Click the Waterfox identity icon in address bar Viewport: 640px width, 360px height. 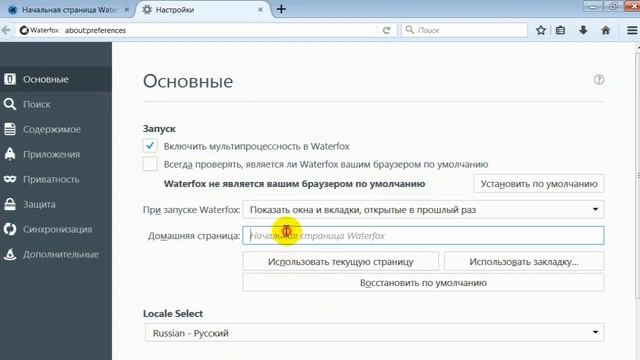click(x=24, y=30)
